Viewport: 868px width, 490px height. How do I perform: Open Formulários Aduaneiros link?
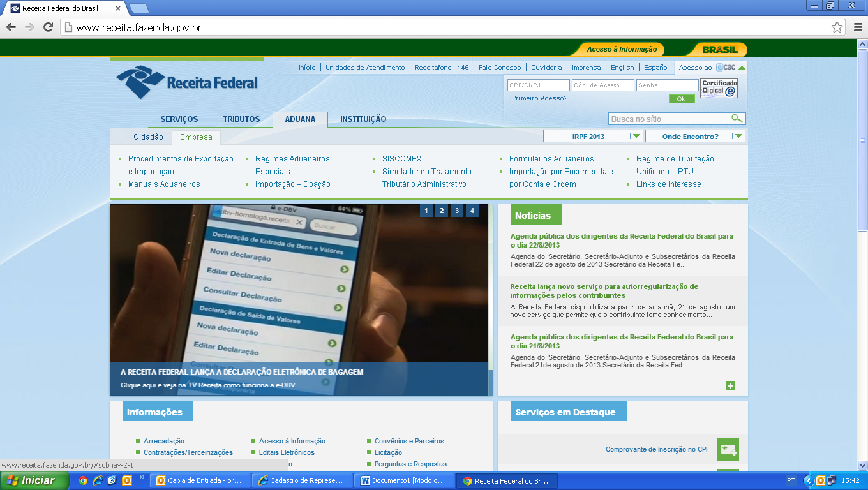point(551,159)
